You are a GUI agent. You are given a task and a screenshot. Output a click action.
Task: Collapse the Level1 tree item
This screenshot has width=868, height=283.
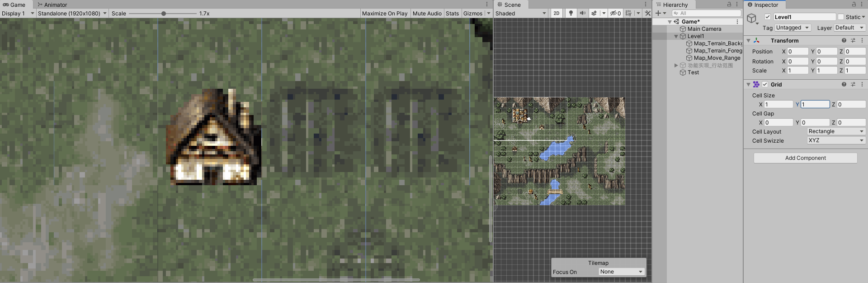click(676, 36)
